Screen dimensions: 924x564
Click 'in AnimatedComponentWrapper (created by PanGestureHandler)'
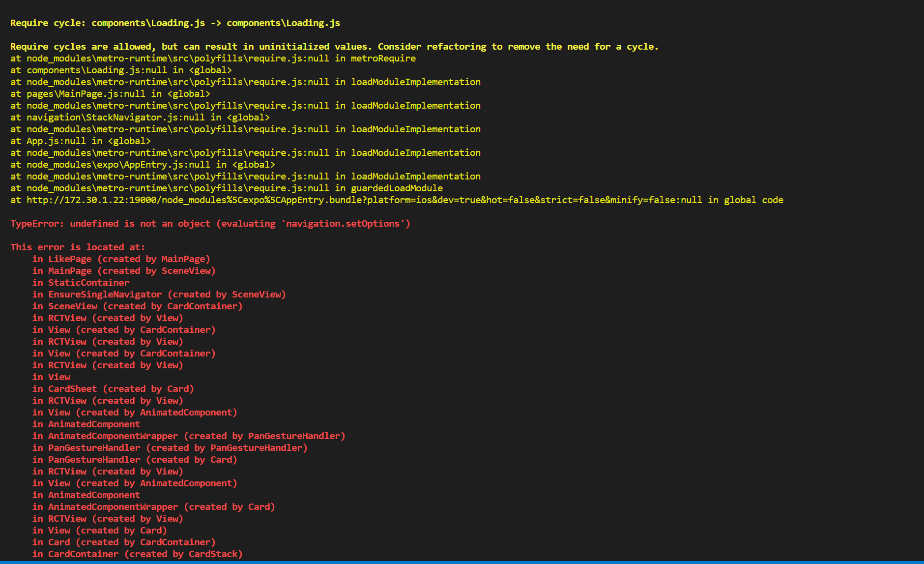pos(189,436)
